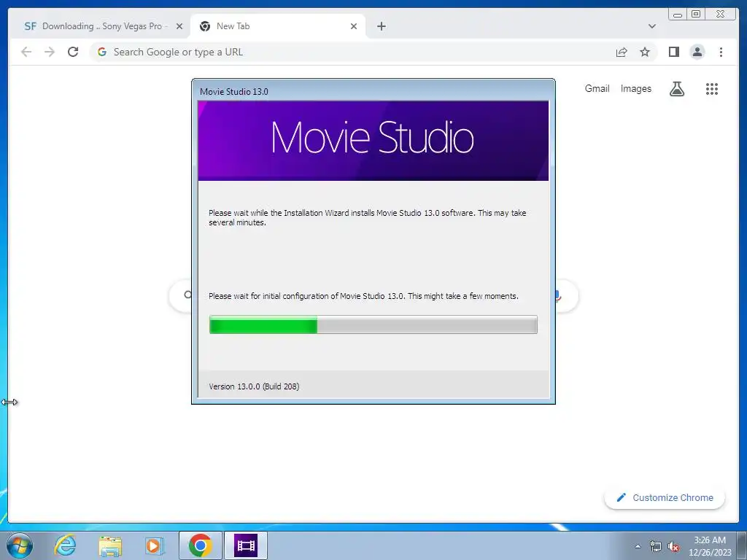The width and height of the screenshot is (747, 560).
Task: Go forward in browser history
Action: click(x=50, y=52)
